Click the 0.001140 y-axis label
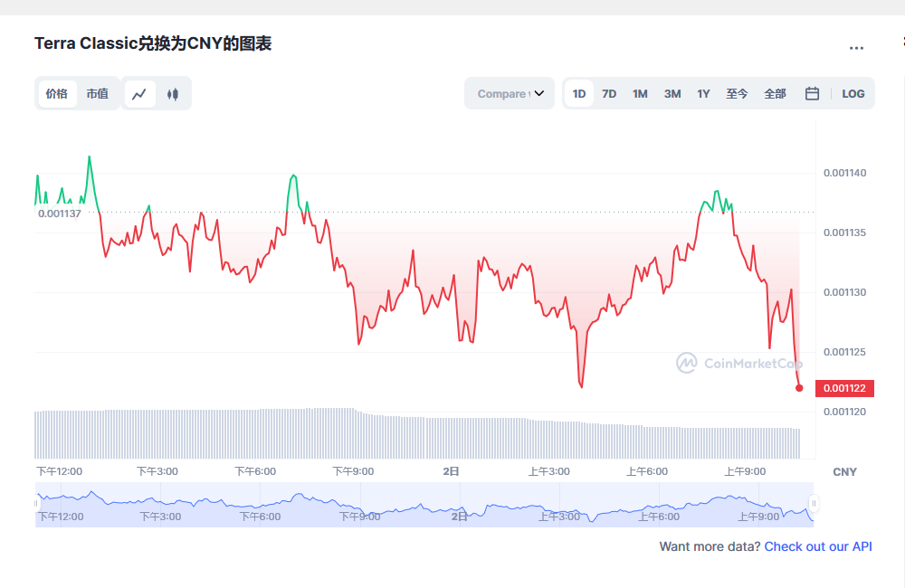The height and width of the screenshot is (588, 905). pos(844,173)
